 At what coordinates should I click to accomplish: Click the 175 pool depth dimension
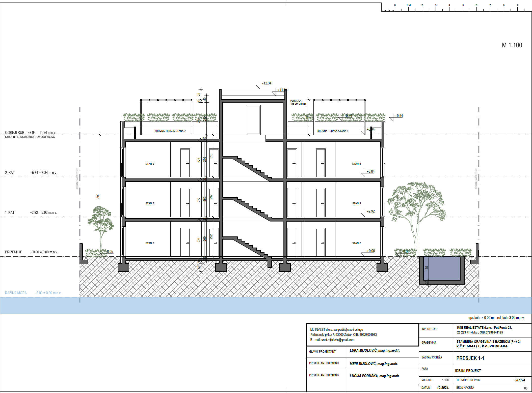[427, 268]
